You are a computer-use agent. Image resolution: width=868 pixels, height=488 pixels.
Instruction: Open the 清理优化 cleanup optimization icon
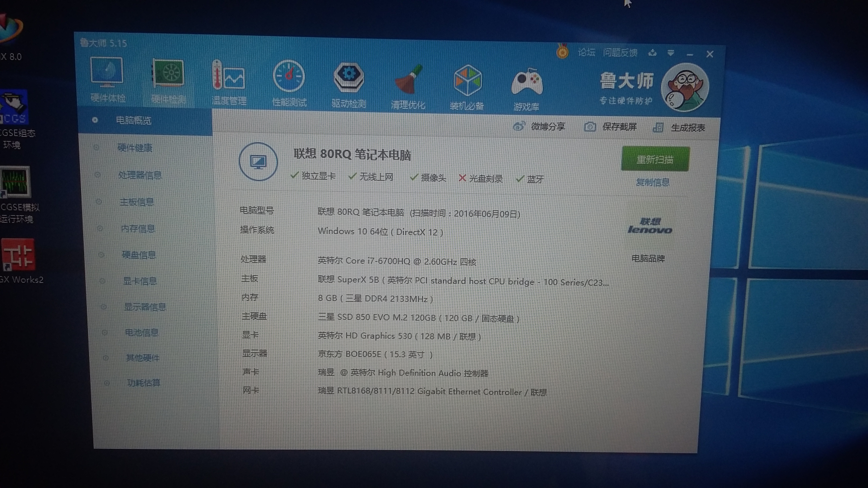click(408, 87)
